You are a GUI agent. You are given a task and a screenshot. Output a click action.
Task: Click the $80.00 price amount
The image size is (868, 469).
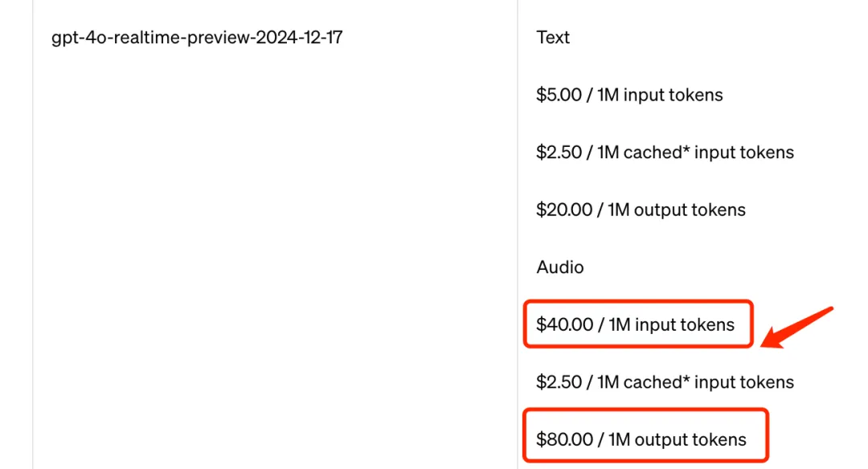point(565,440)
